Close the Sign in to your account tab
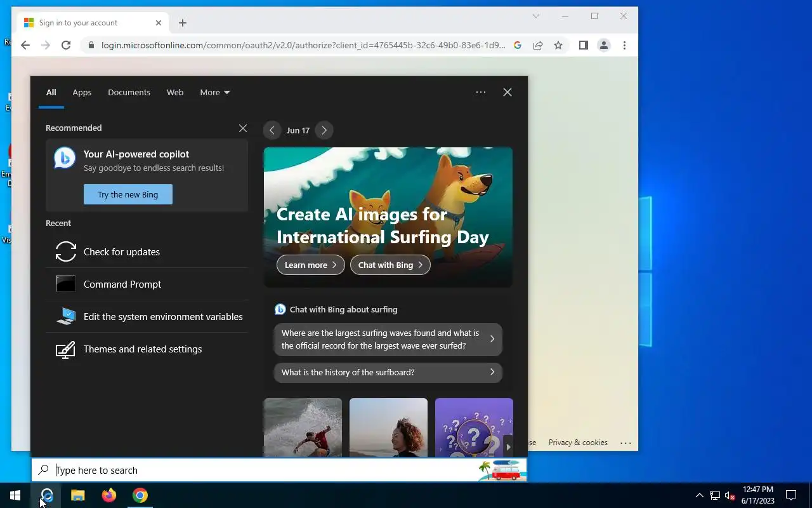Viewport: 812px width, 508px height. (x=159, y=23)
